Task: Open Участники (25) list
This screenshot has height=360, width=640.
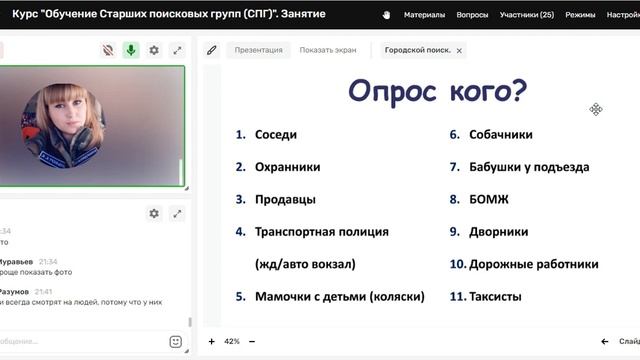Action: tap(527, 15)
